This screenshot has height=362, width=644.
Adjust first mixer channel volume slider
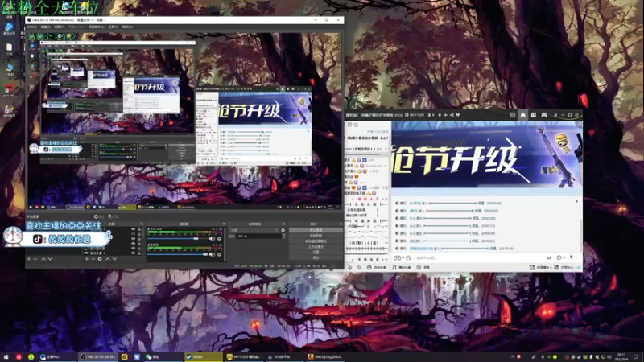point(177,238)
